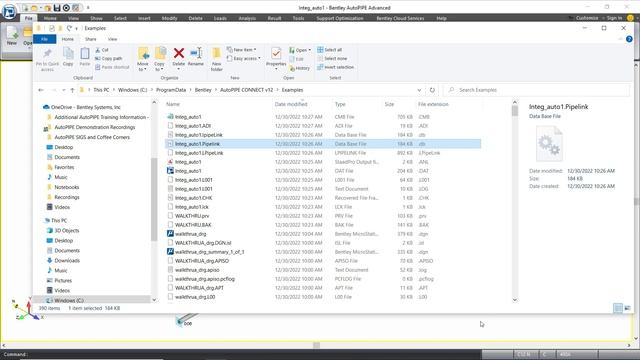Select Downloads in navigation pane
Image resolution: width=640 pixels, height=360 pixels.
click(x=67, y=260)
